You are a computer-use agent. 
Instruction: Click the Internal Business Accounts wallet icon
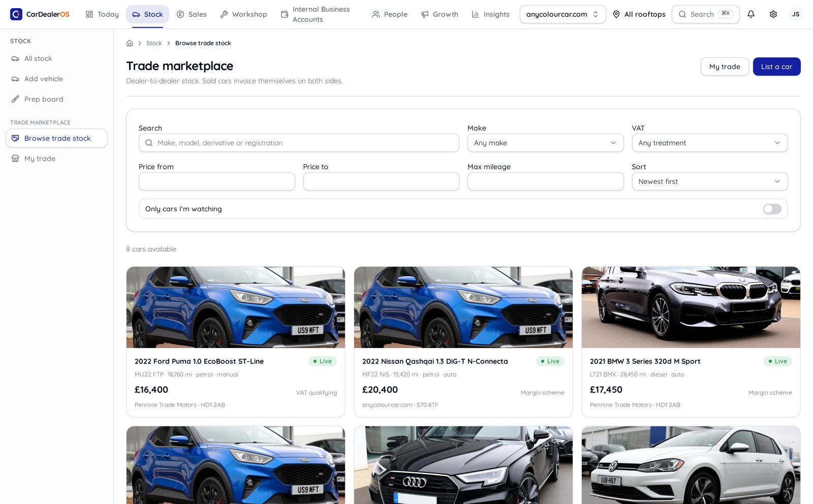click(x=285, y=14)
